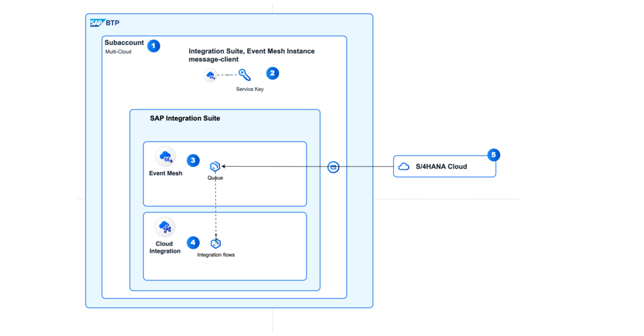The image size is (644, 336).
Task: Select the Cloud Integration label
Action: tap(165, 247)
